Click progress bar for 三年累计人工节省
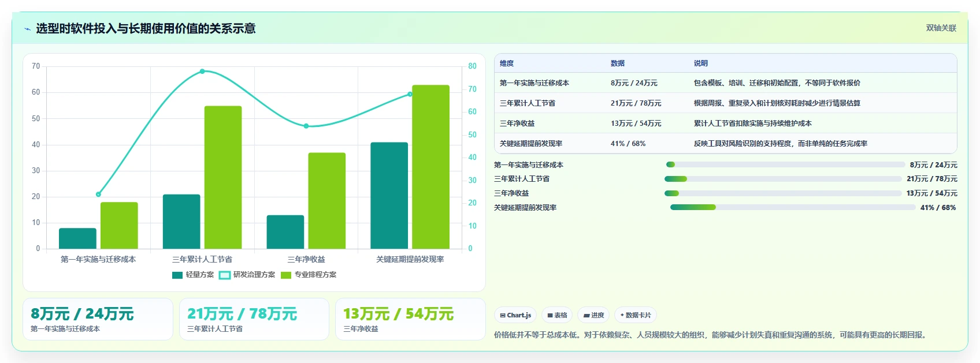 click(783, 179)
